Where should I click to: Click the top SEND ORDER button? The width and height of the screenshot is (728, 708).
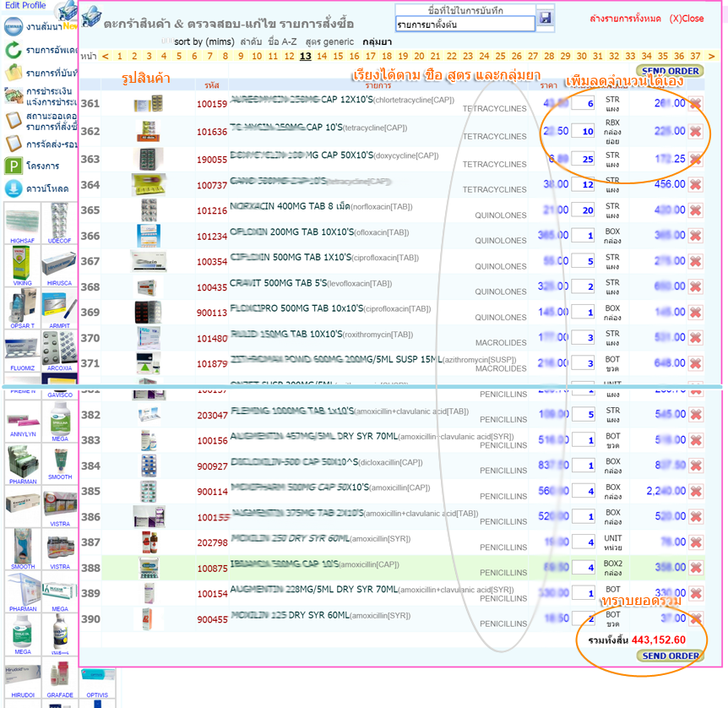coord(670,71)
